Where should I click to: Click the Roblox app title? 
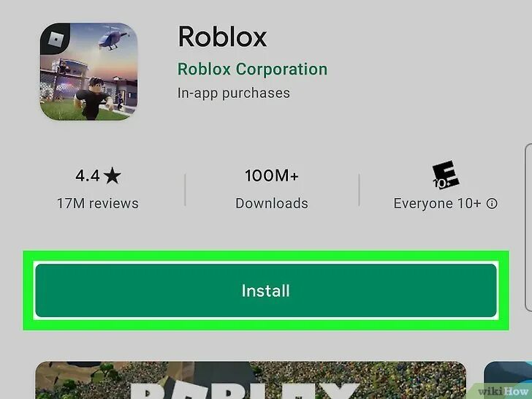click(x=222, y=37)
